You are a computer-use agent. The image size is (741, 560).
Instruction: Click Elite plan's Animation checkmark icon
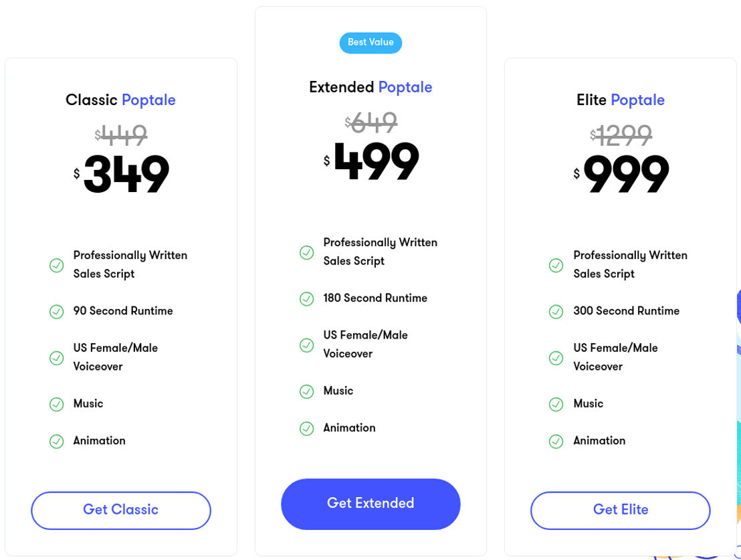(556, 442)
